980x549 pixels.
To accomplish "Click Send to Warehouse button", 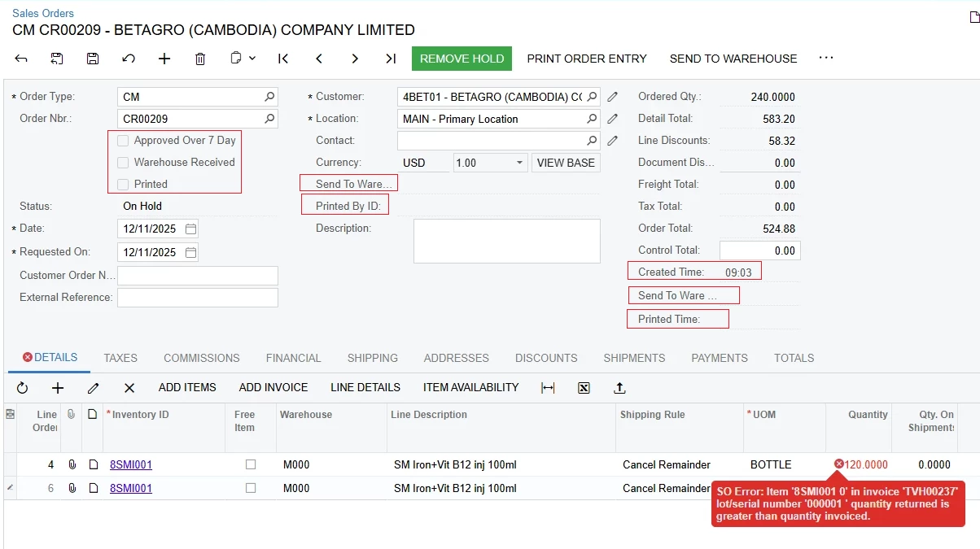I will (x=733, y=59).
